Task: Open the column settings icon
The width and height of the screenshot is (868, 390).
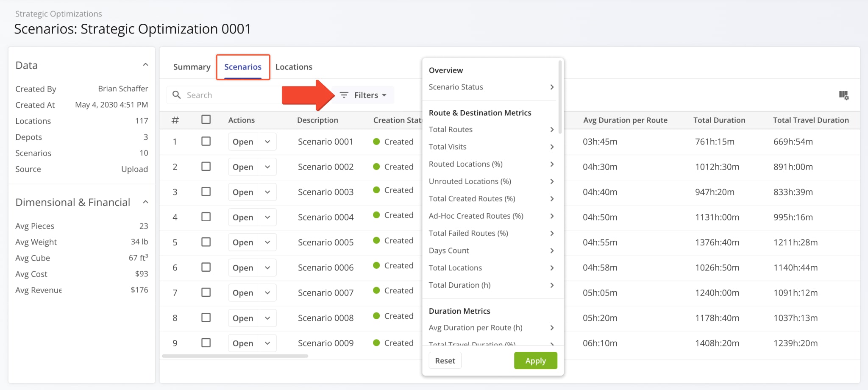Action: pos(843,95)
